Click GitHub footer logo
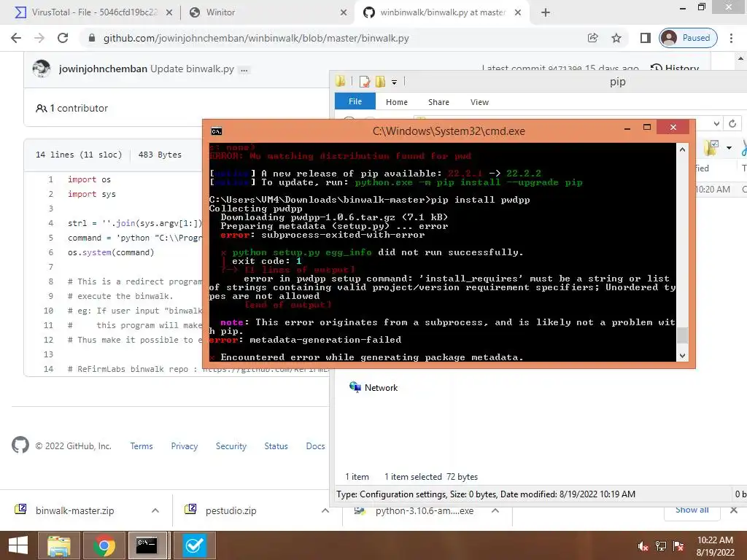The height and width of the screenshot is (560, 747). click(x=20, y=446)
